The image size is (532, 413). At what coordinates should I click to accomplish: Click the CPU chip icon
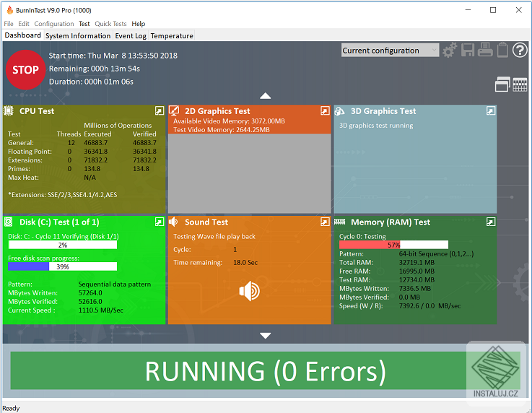9,110
